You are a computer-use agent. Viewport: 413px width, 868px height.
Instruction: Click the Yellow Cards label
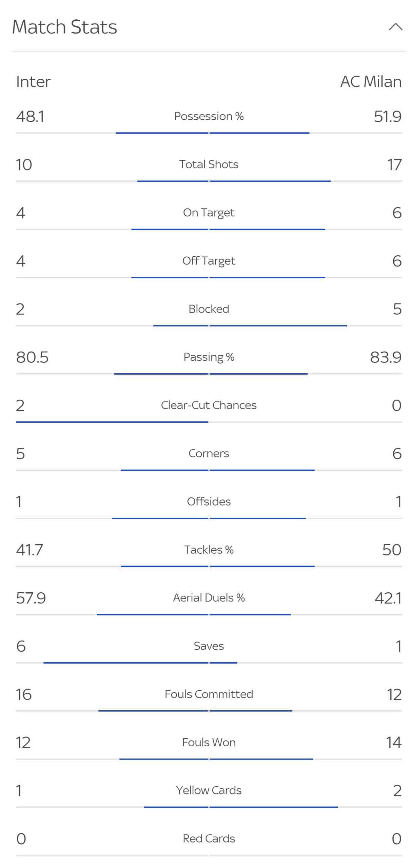(209, 790)
